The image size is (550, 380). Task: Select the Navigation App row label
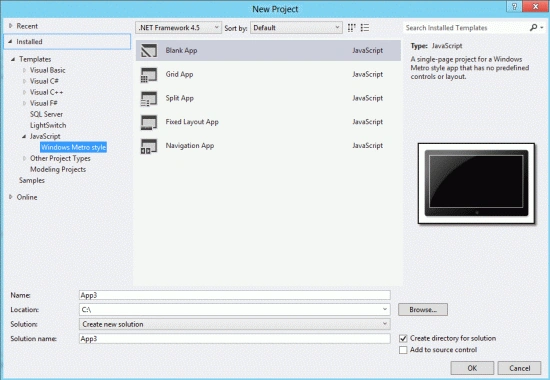[190, 146]
